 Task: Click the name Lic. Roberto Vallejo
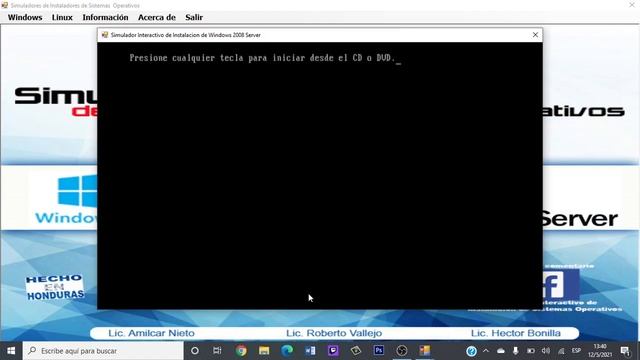pos(334,333)
